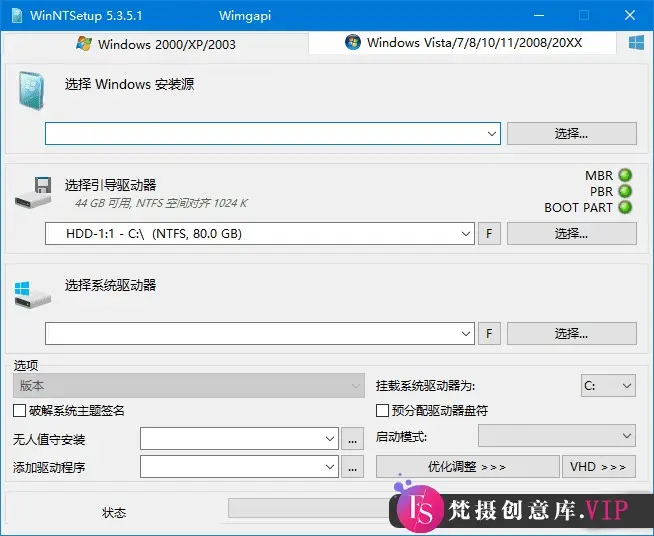Screen dimensions: 654x536
Task: Open the 版本 edition dropdown
Action: pos(189,385)
